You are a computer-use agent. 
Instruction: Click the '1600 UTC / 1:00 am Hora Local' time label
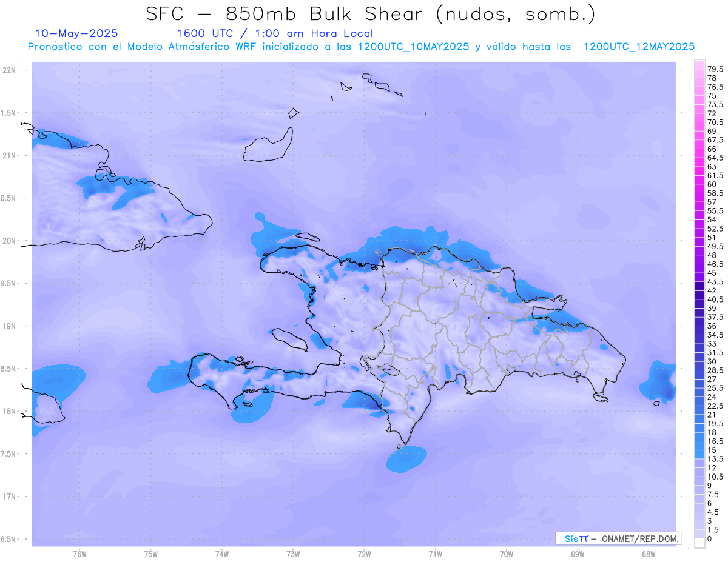tap(275, 34)
